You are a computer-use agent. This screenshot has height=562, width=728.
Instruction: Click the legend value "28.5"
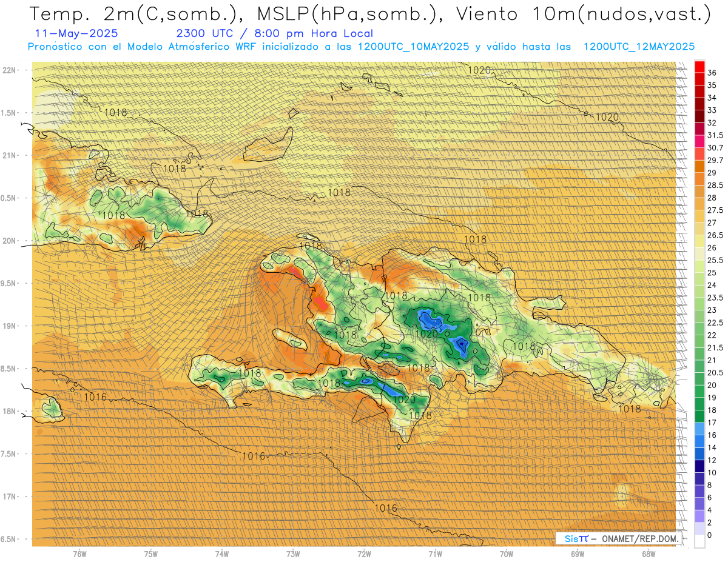(x=715, y=185)
